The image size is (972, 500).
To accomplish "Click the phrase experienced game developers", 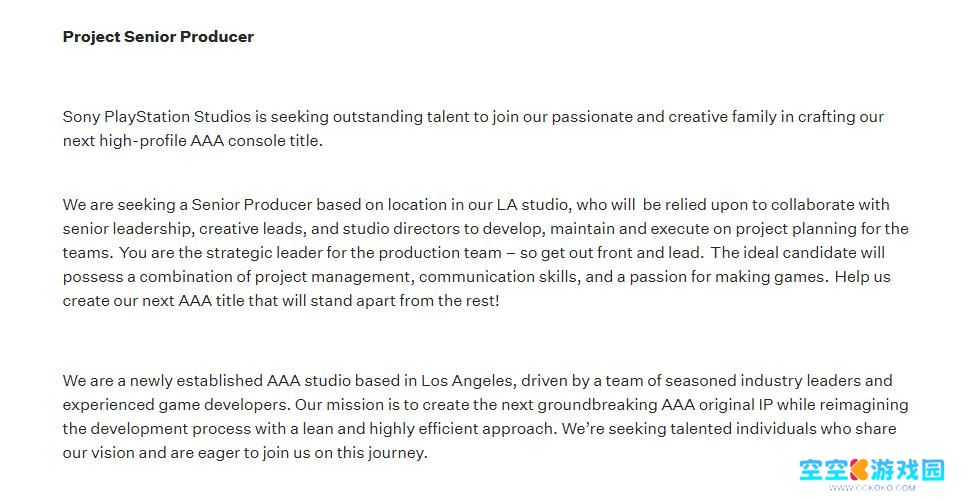I will pos(174,405).
